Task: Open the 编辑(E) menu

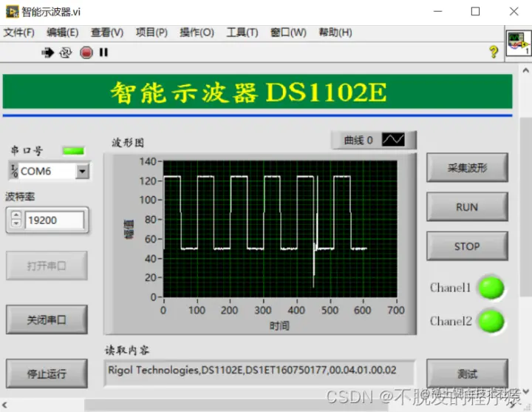Action: click(62, 33)
